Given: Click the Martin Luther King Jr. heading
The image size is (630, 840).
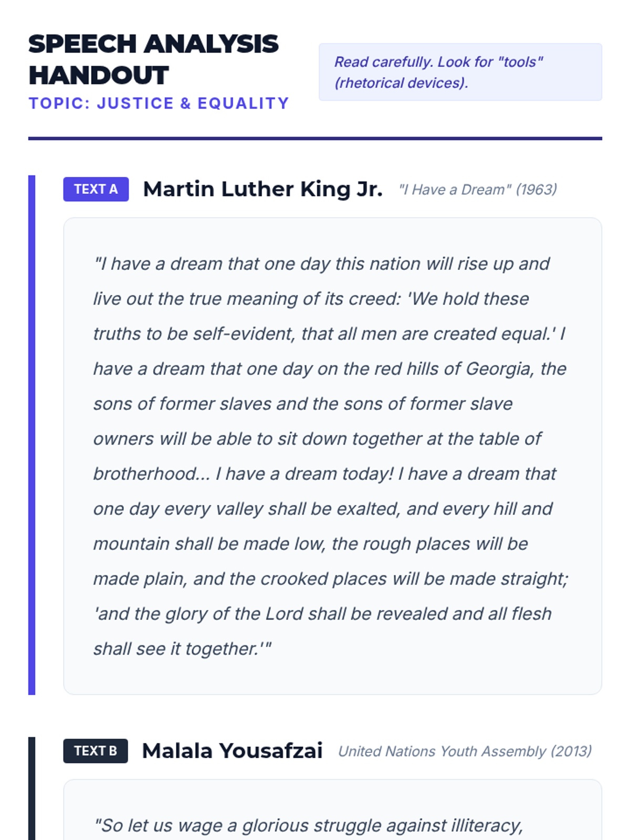Looking at the screenshot, I should pos(262,189).
